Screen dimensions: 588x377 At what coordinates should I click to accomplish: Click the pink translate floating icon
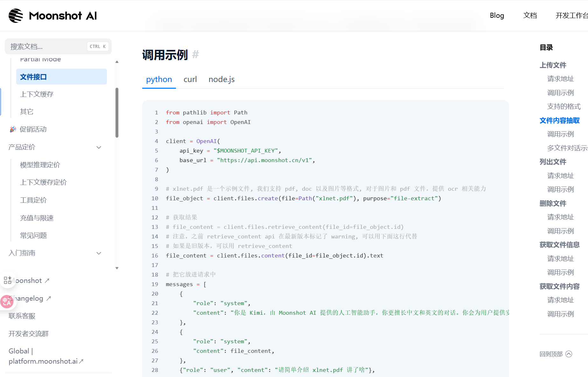coord(7,302)
